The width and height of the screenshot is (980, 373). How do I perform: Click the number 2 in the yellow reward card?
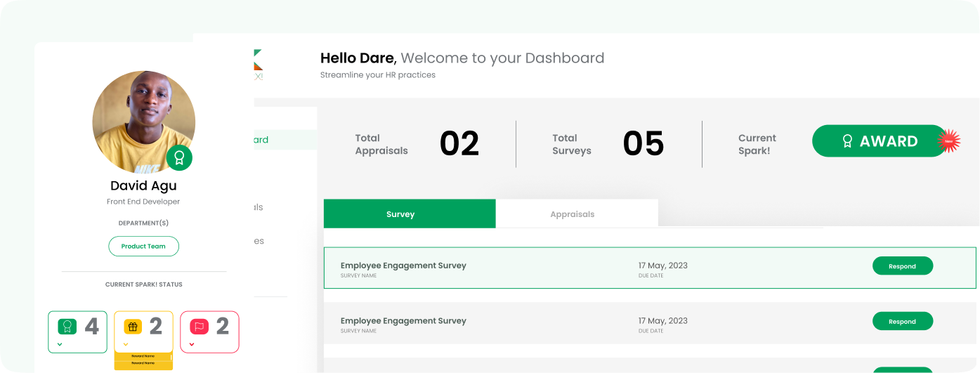(156, 326)
